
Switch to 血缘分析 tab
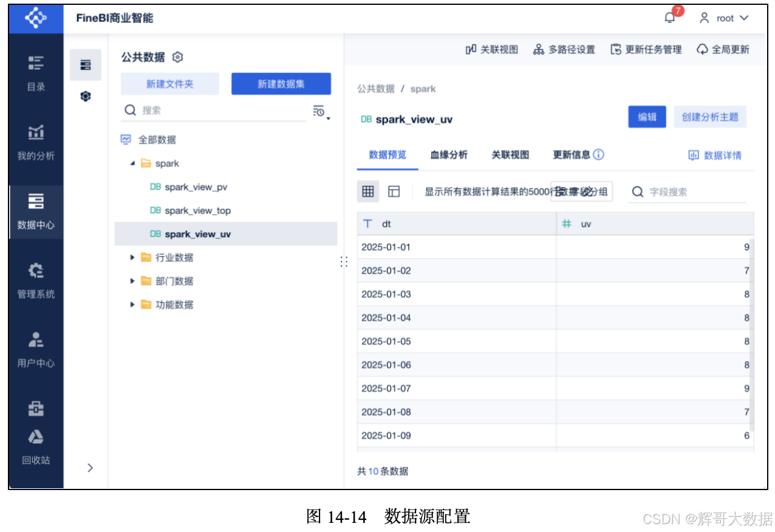click(x=449, y=155)
